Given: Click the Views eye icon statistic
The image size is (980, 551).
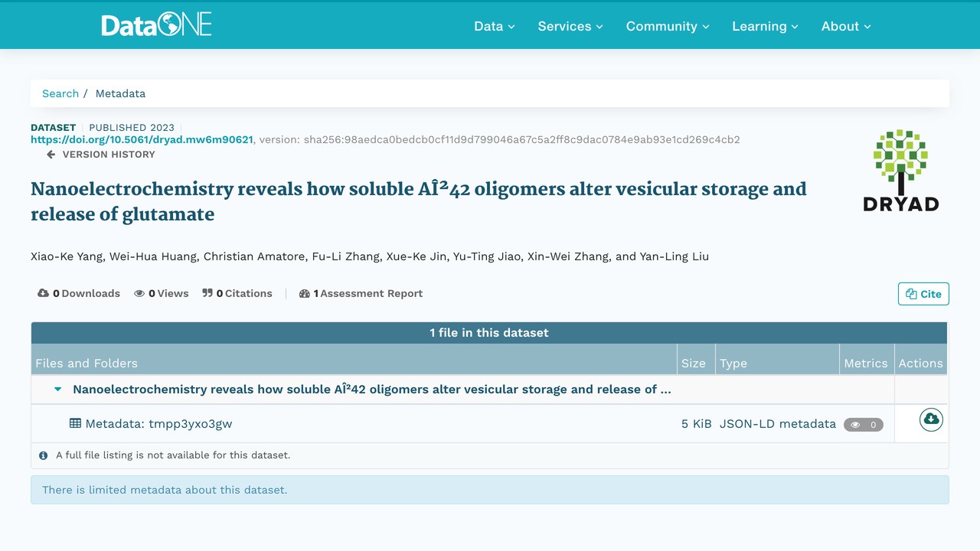Looking at the screenshot, I should click(x=139, y=293).
